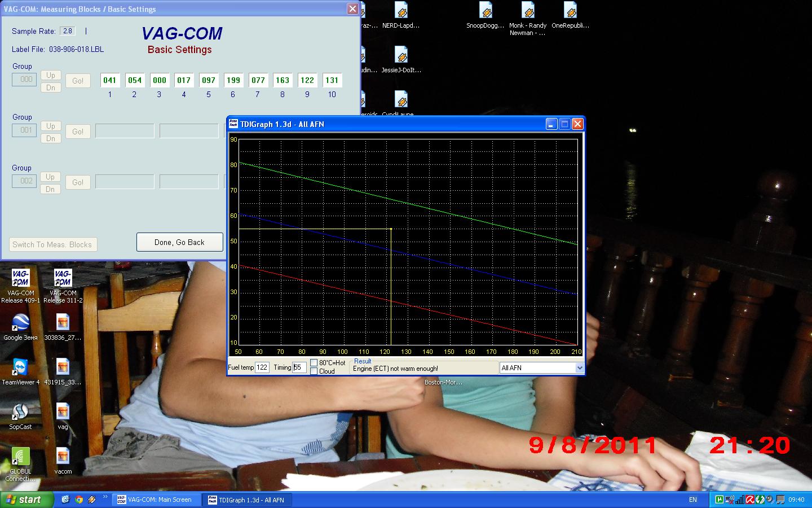
Task: Click the Group 002 number field
Action: coord(25,181)
